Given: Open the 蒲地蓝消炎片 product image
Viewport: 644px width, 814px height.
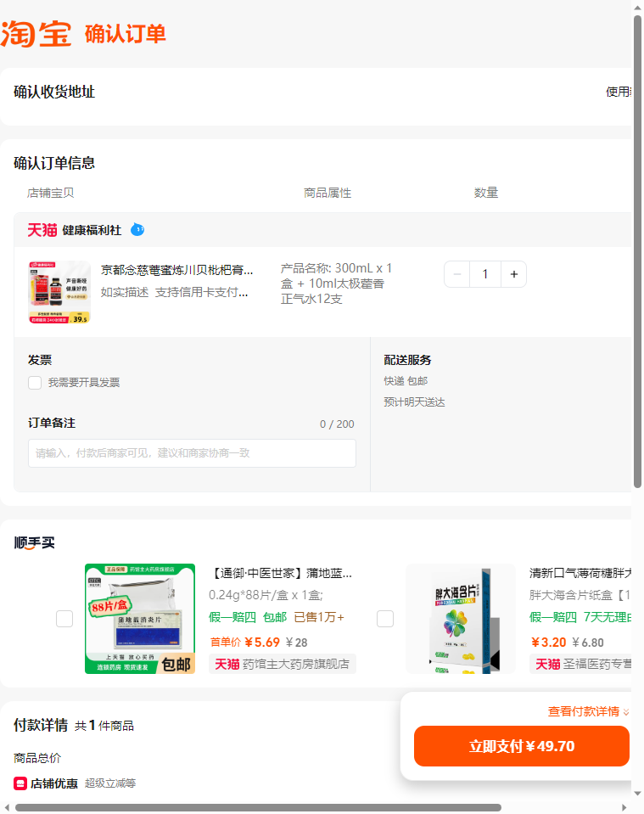Looking at the screenshot, I should tap(140, 619).
